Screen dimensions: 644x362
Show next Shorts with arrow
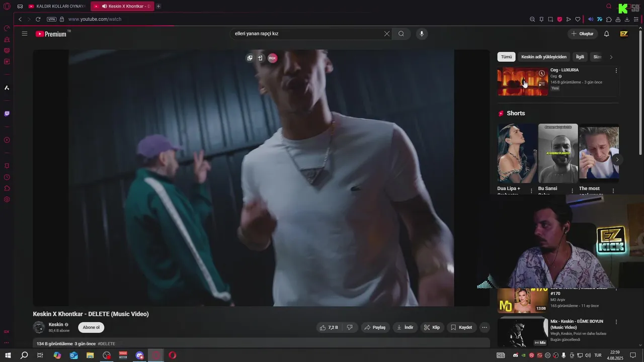(617, 159)
